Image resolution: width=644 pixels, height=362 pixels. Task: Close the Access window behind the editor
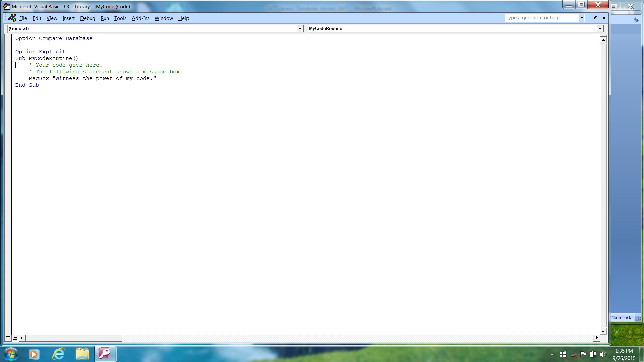point(631,6)
